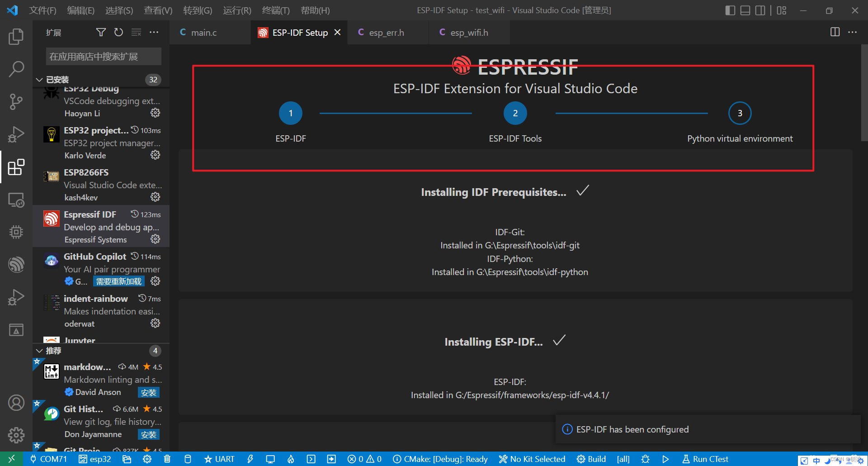Click the lightning flash device icon in status bar
The height and width of the screenshot is (466, 868).
tap(250, 459)
